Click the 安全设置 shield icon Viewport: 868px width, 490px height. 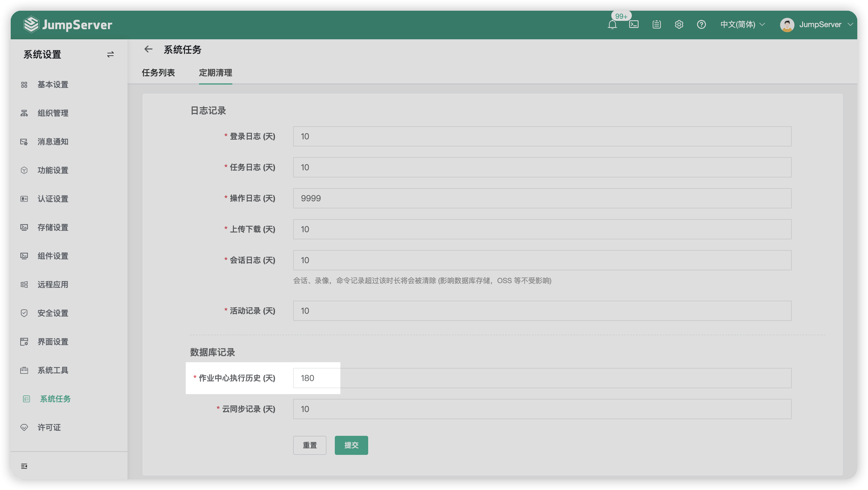24,313
